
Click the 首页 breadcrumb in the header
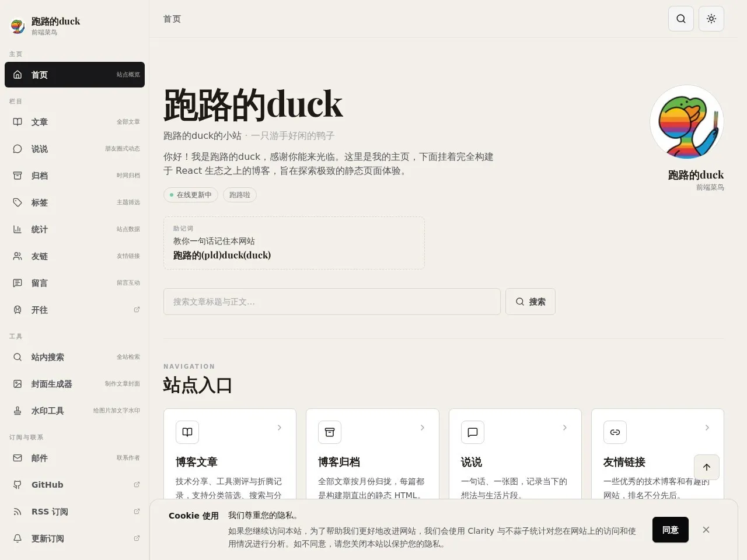click(172, 19)
